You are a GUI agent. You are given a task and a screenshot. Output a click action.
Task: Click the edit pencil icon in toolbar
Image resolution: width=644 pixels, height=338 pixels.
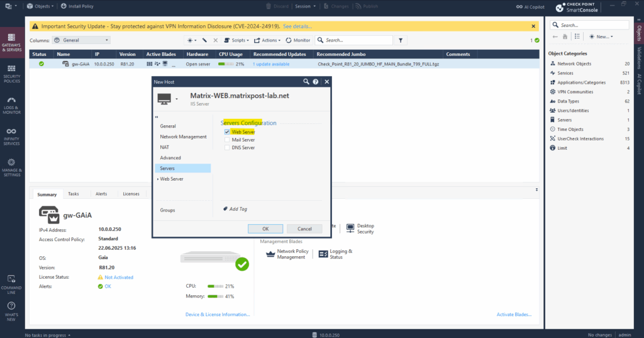click(204, 40)
